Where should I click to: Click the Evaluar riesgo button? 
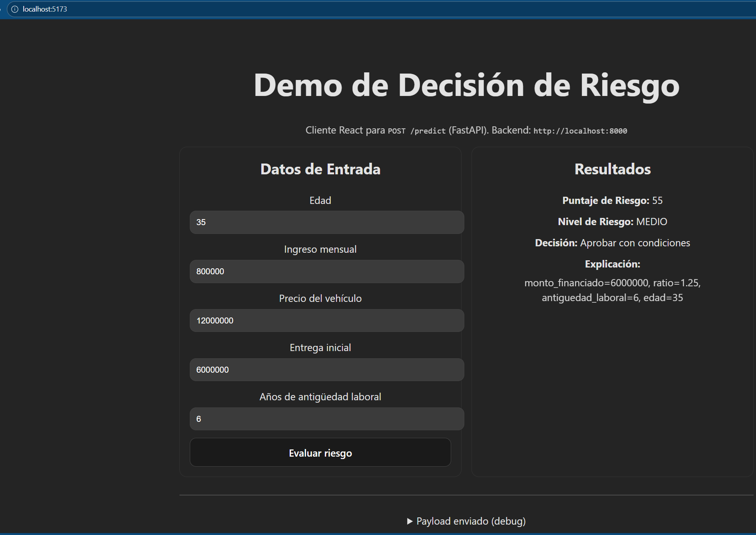click(320, 452)
